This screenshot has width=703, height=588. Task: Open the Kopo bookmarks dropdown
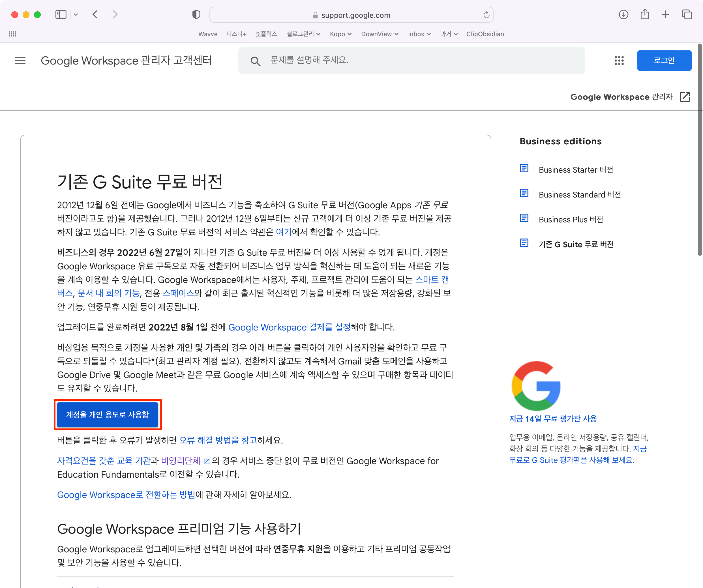340,34
